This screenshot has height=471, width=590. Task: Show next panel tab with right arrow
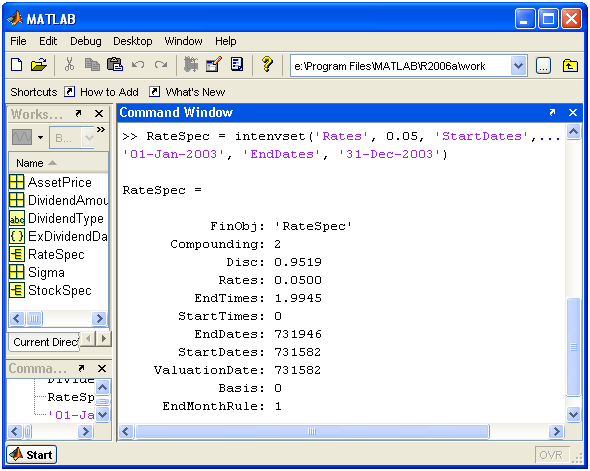tap(103, 339)
